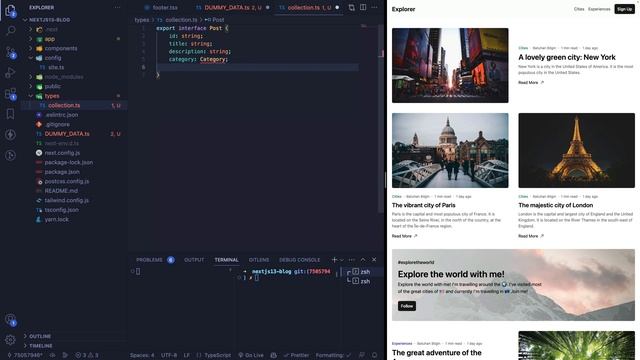
Task: Open the Extensions view
Action: coord(11,94)
